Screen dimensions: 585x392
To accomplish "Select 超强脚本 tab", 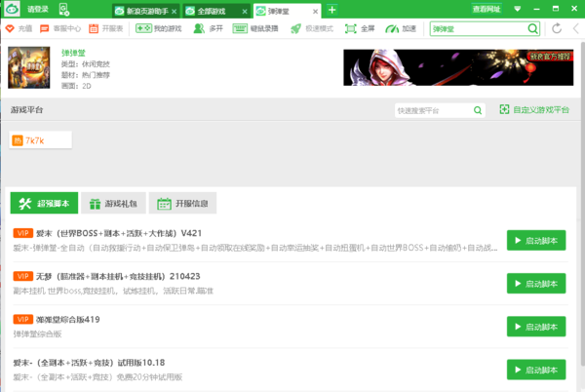I will click(44, 203).
